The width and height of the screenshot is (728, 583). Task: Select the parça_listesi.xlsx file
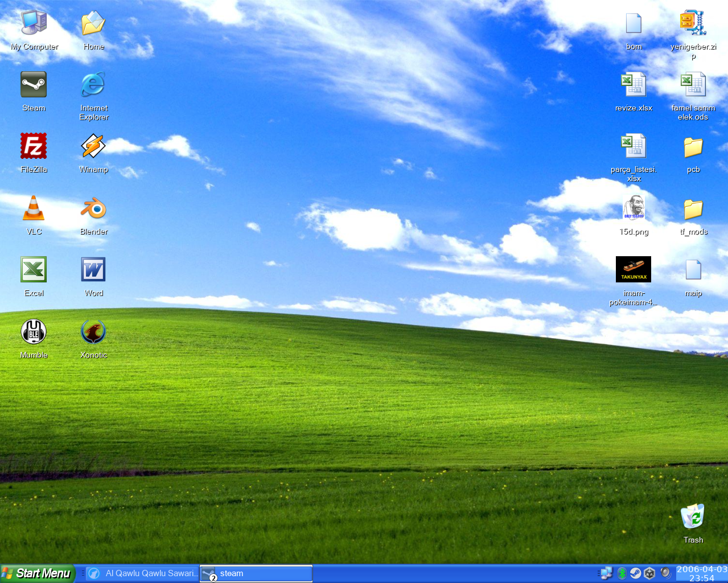[634, 146]
